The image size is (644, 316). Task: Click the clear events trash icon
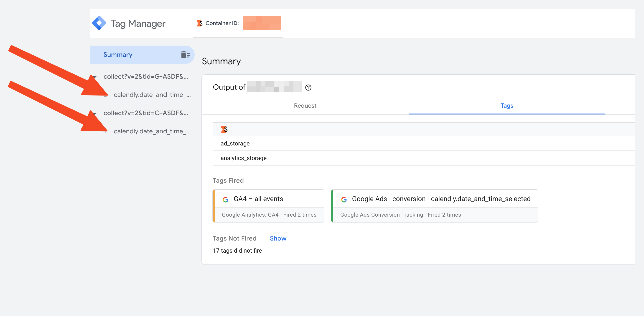[x=185, y=54]
